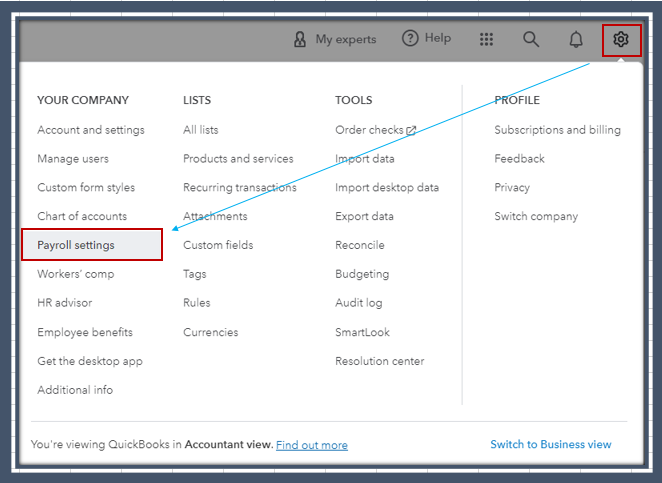Viewport: 662px width, 483px height.
Task: Open SmartLook
Action: (x=362, y=332)
